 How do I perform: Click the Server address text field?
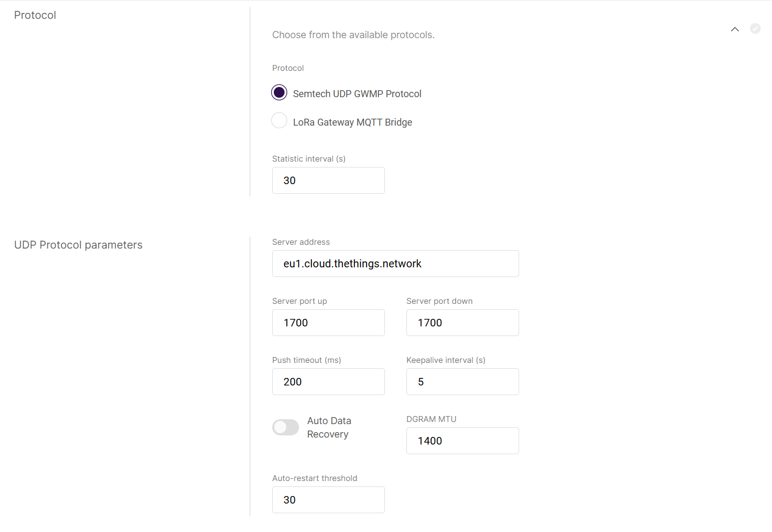395,264
